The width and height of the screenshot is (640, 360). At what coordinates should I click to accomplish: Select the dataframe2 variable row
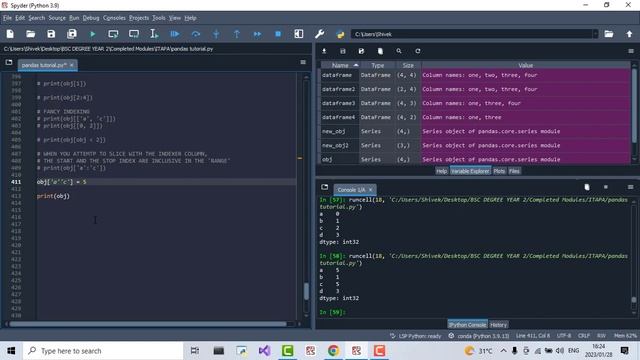tap(475, 89)
